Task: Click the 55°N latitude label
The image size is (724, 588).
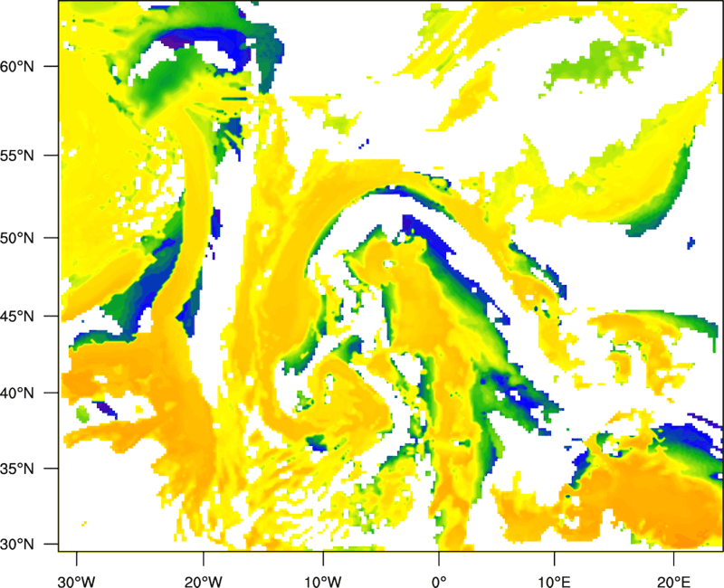Action: 17,156
